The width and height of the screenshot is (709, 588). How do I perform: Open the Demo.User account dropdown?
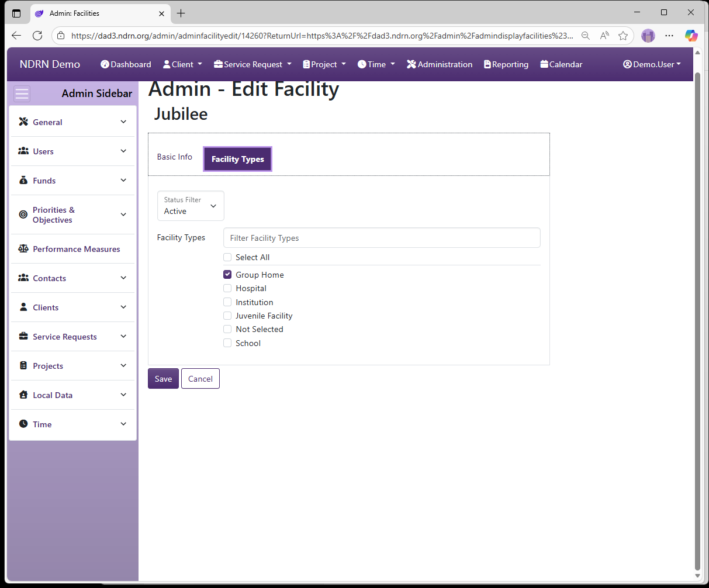pyautogui.click(x=652, y=64)
